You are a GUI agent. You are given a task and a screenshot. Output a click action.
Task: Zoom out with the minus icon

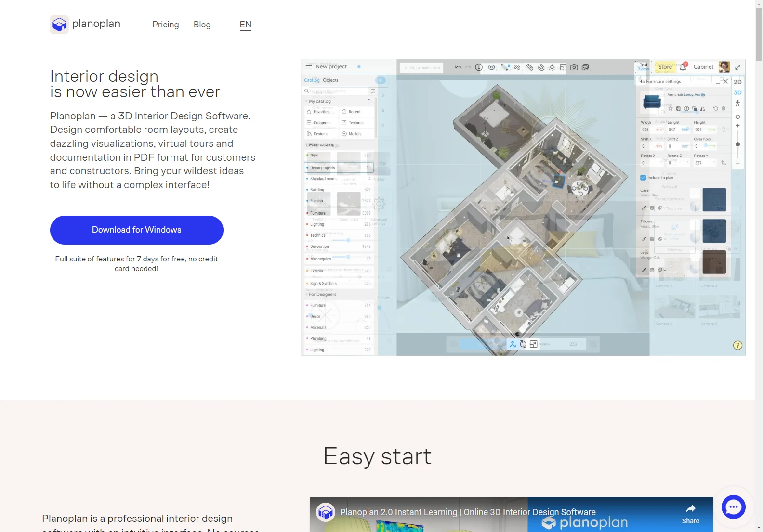(737, 163)
